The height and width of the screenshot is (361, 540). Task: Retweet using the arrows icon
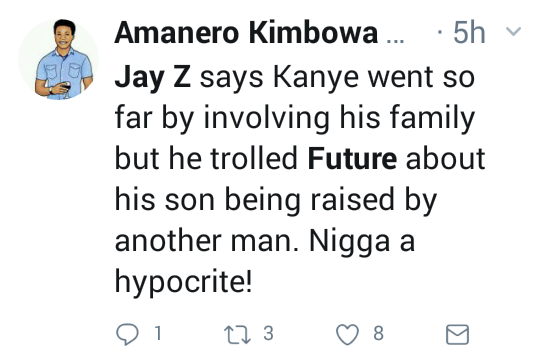click(237, 335)
